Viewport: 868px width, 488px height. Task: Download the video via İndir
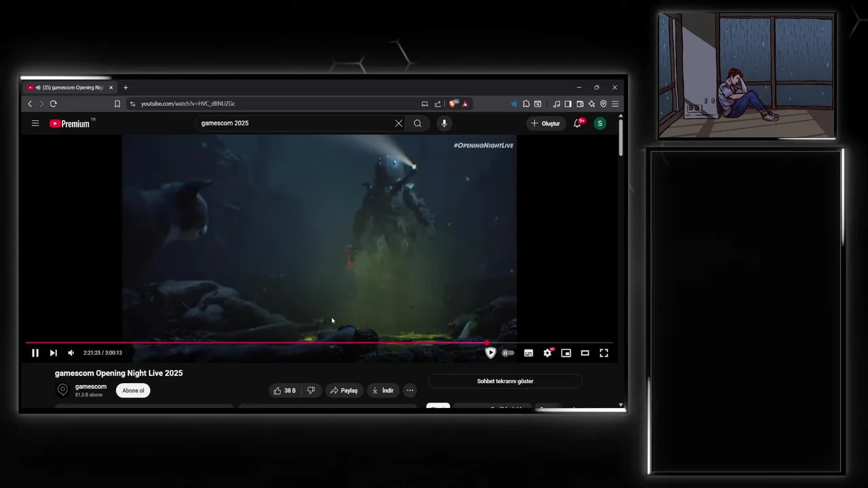pyautogui.click(x=382, y=390)
